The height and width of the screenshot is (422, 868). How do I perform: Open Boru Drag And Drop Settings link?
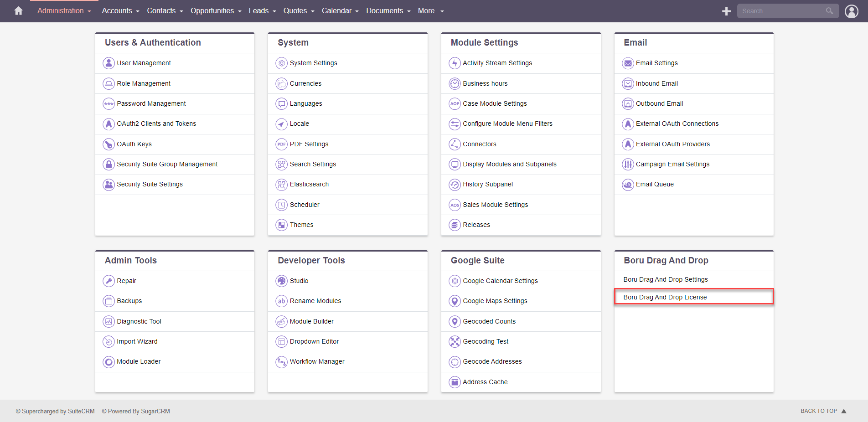[x=666, y=279]
